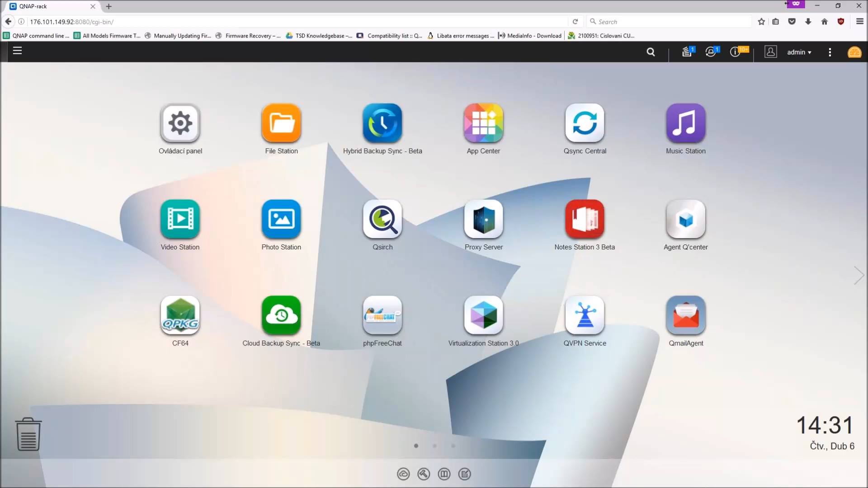This screenshot has width=868, height=488.
Task: Click the myQNAPcloud bottom bar icon
Action: coord(403,474)
